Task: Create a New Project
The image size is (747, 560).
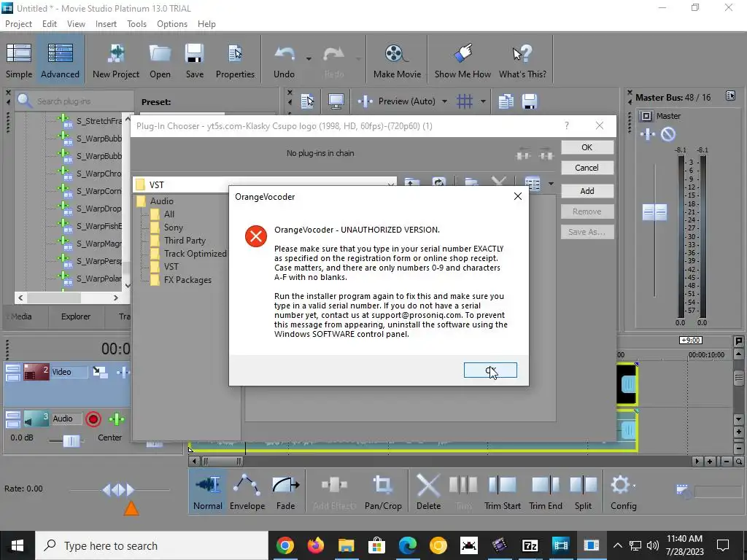Action: point(116,61)
